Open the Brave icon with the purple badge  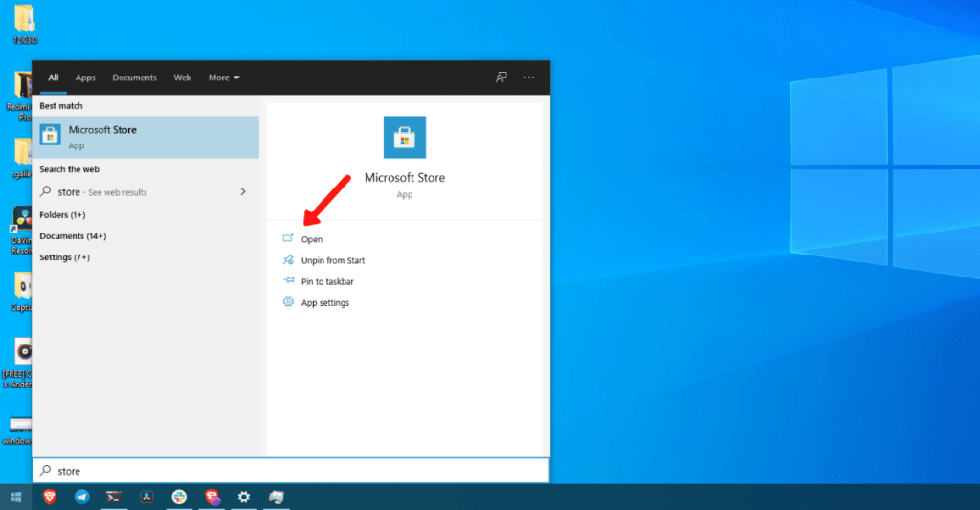pos(212,497)
